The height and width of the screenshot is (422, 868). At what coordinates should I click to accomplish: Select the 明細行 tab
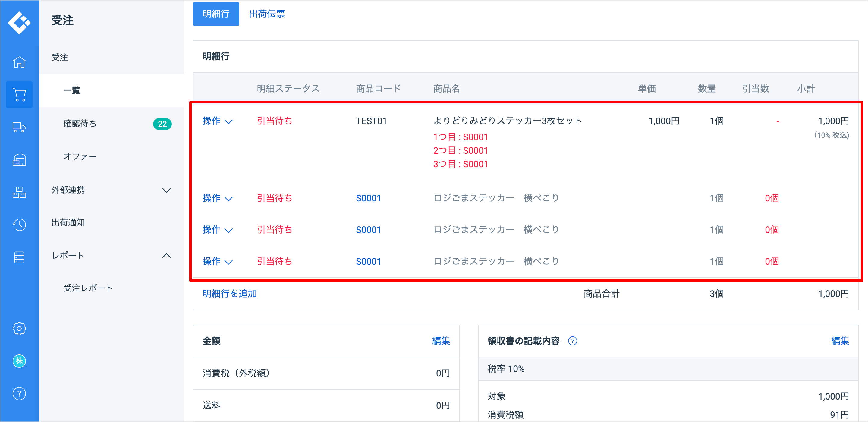216,14
